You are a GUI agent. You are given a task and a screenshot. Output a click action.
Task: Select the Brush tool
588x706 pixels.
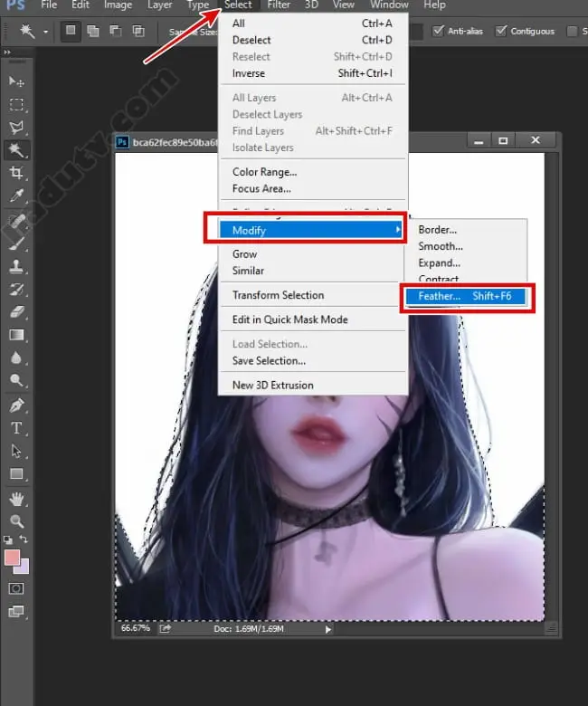point(16,243)
